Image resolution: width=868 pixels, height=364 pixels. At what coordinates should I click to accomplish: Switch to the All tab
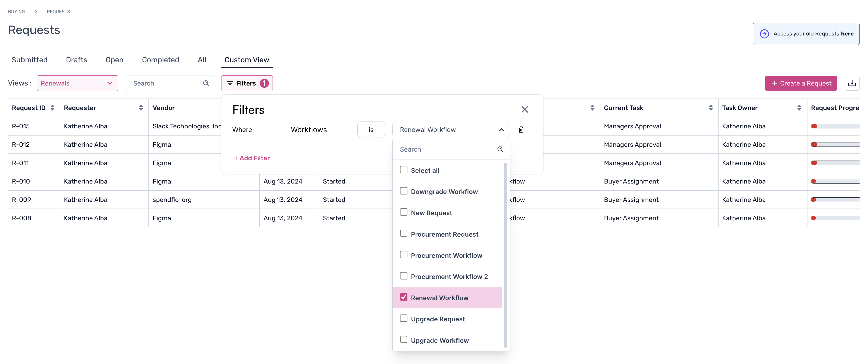[202, 60]
